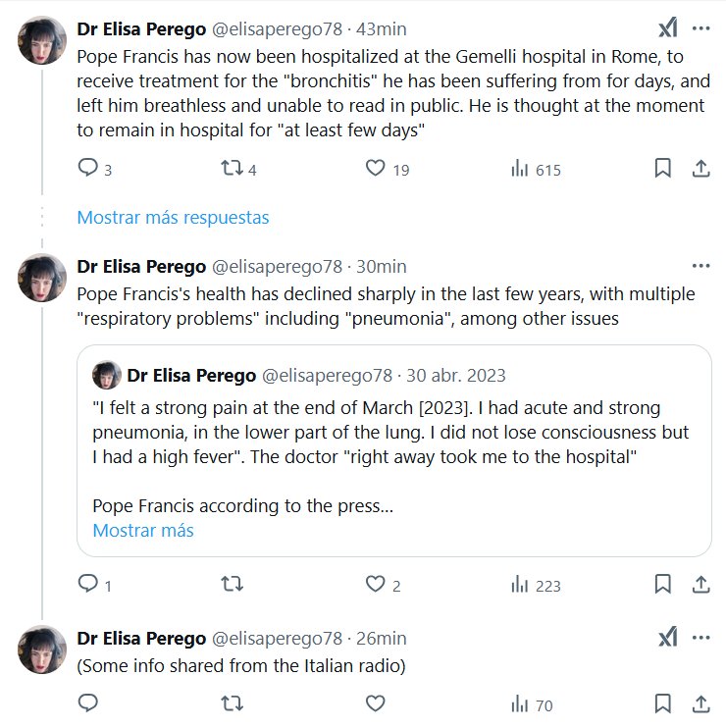This screenshot has width=726, height=728.
Task: Reply to the Pope Francis hospitalized tweet
Action: [x=87, y=169]
